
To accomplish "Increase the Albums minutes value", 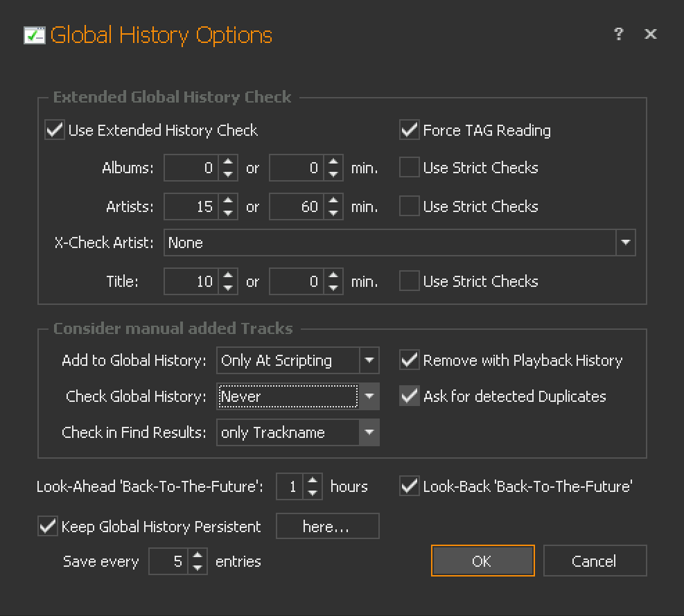I will 333,161.
